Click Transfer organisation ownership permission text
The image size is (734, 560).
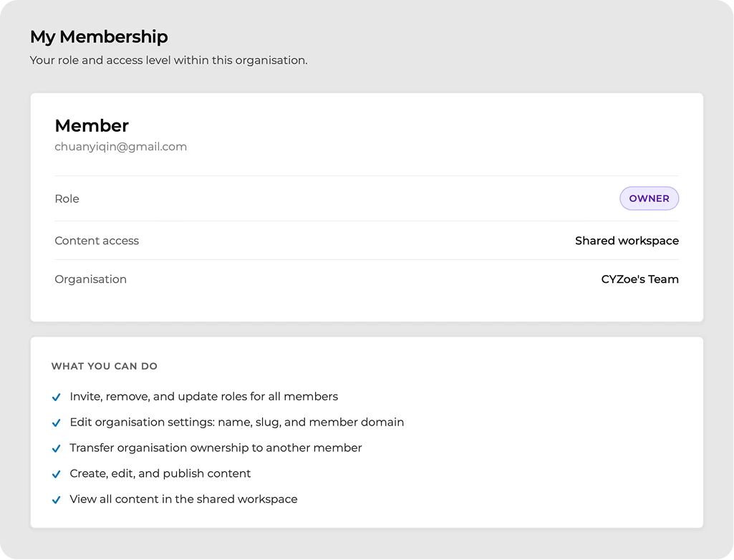(x=216, y=448)
